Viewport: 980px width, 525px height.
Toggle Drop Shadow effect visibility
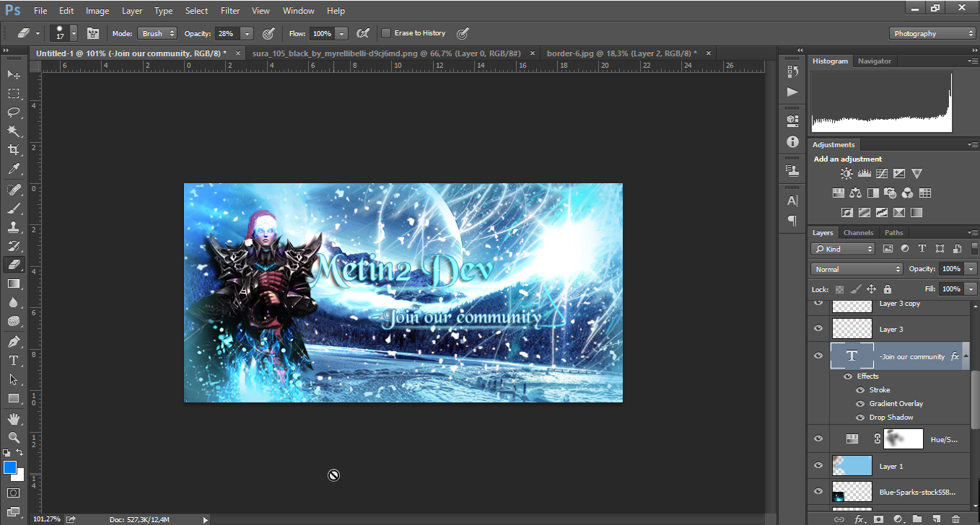coord(860,418)
